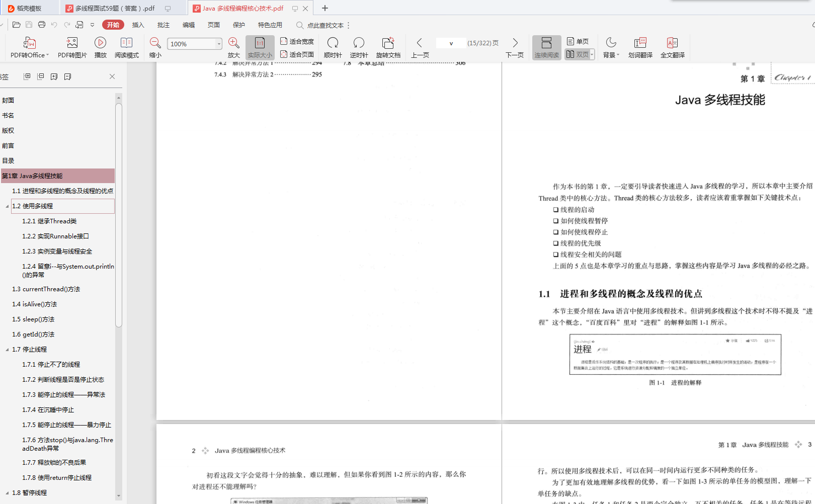The image size is (815, 504).
Task: Click the 点此查找文本 search box
Action: (320, 25)
